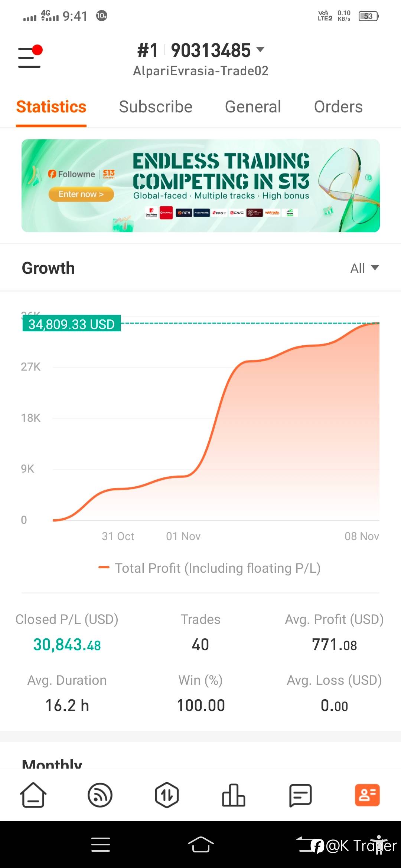Toggle the Total Profit legend series

click(209, 568)
